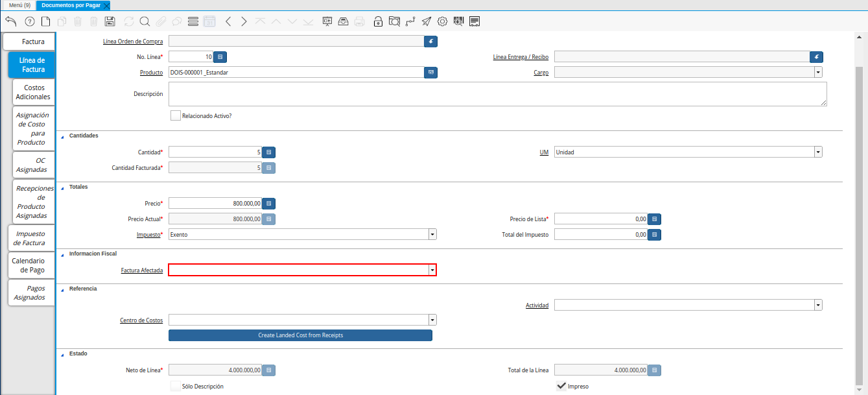Open the Factura Afectada dropdown
The width and height of the screenshot is (868, 395).
[432, 270]
